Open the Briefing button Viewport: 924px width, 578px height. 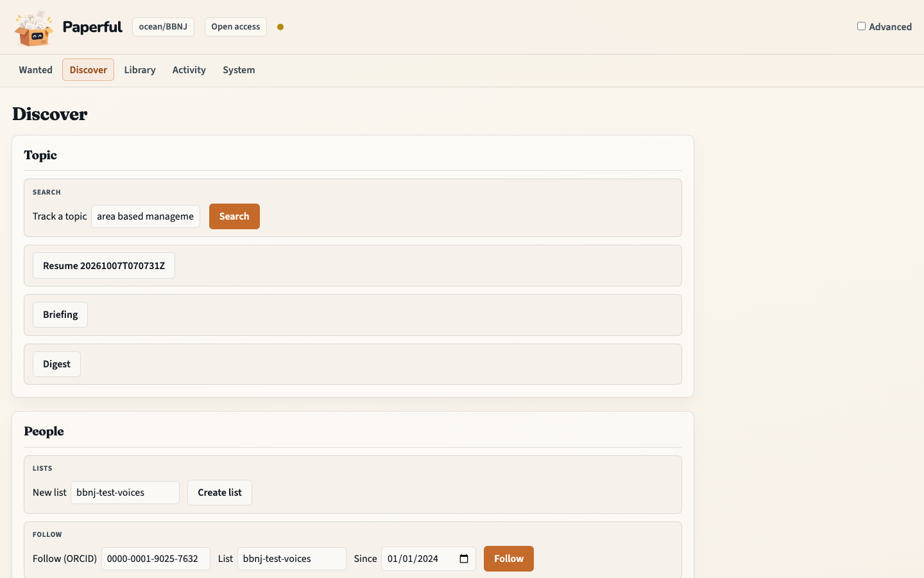[60, 315]
